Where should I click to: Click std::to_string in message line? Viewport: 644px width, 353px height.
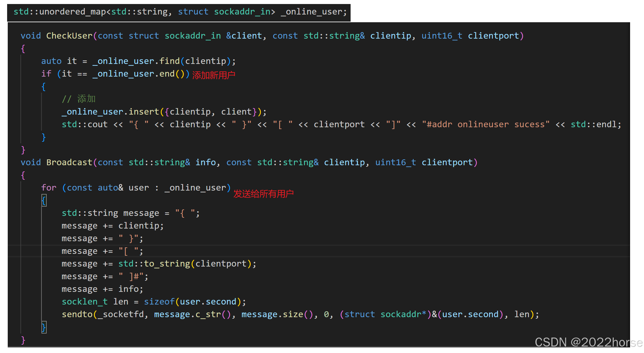154,264
